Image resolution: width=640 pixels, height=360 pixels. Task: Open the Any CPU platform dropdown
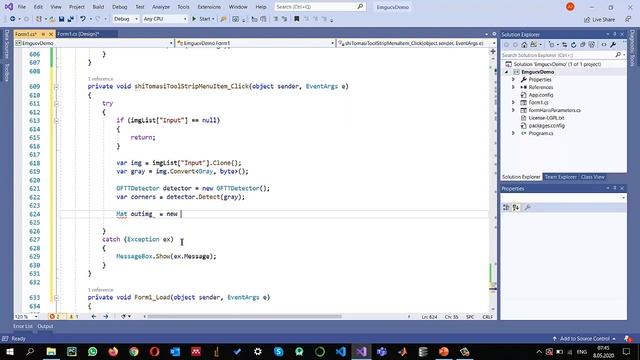165,19
